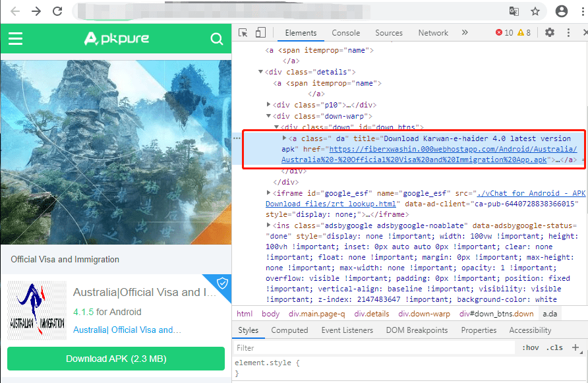Select the div.details breadcrumb
Screen dimensions: 588x383
[x=372, y=314]
